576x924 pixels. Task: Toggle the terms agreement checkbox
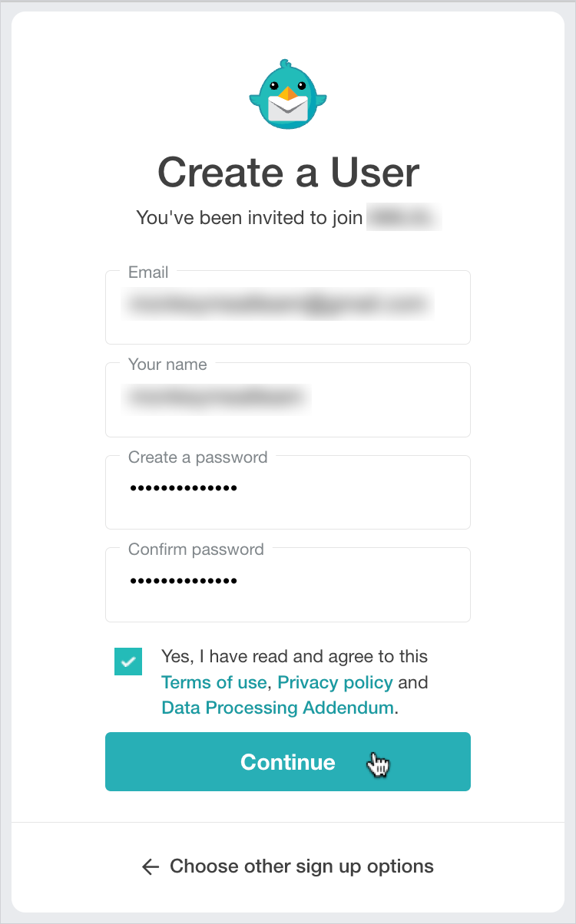128,661
